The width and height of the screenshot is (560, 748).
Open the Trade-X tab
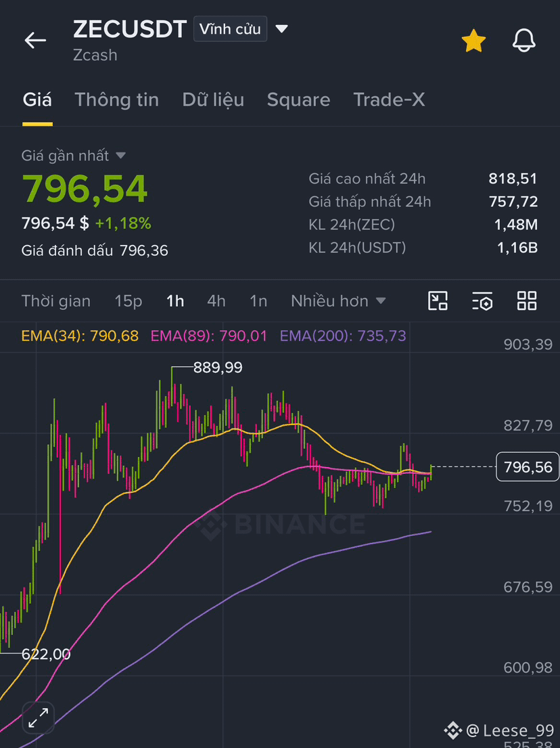389,100
